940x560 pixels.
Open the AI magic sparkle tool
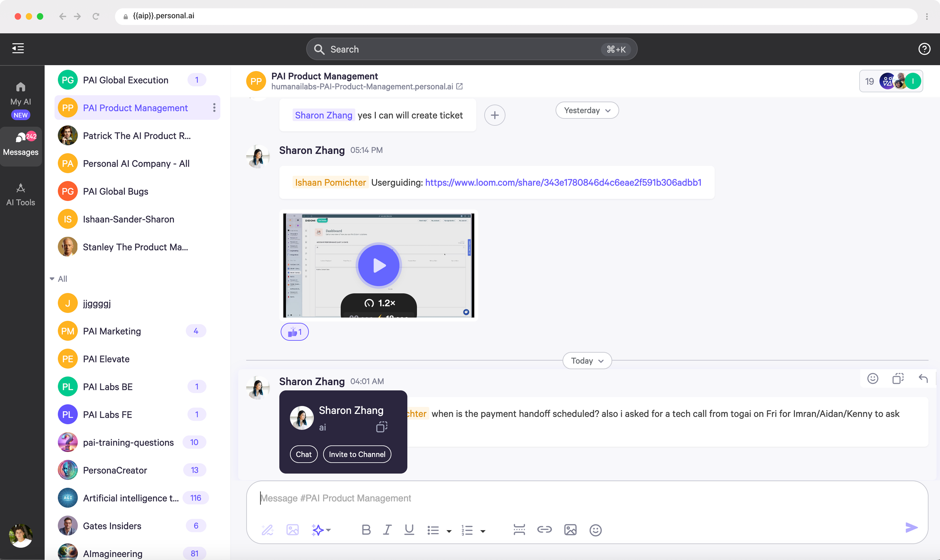(318, 530)
